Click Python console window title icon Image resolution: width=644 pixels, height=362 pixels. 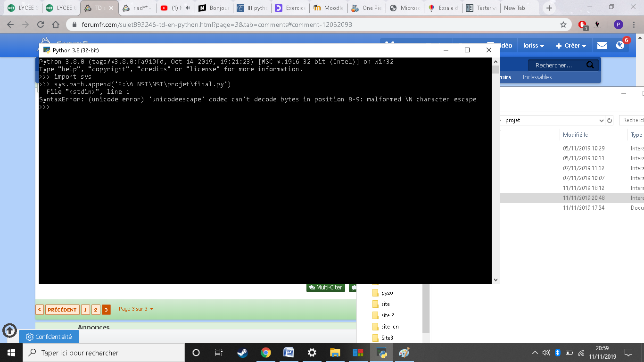pyautogui.click(x=47, y=50)
